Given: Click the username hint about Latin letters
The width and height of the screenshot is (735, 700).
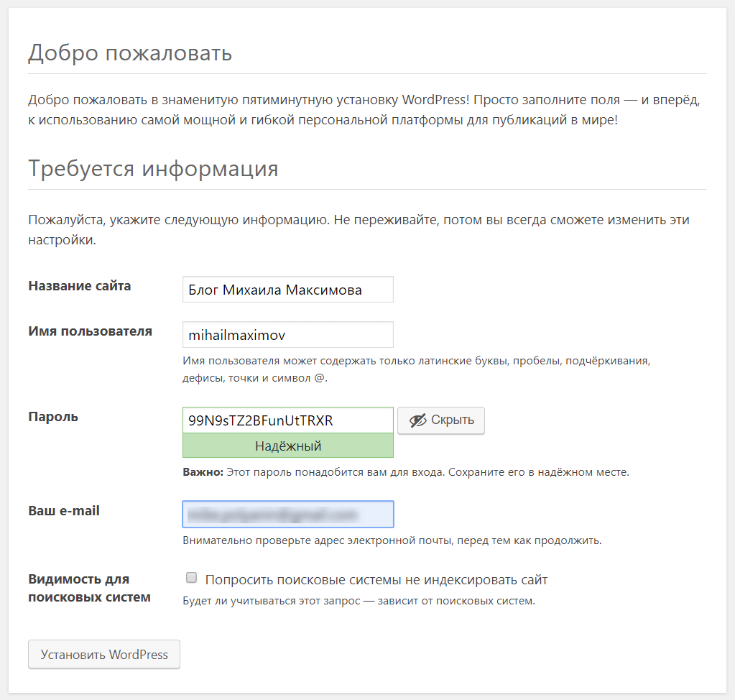Looking at the screenshot, I should pyautogui.click(x=416, y=369).
